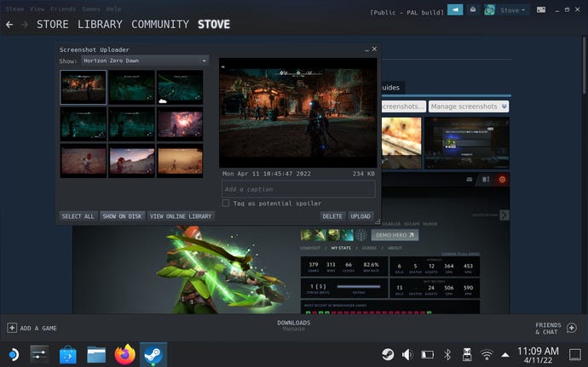Click the next-hero chevron arrow
The image size is (588, 367).
click(504, 215)
